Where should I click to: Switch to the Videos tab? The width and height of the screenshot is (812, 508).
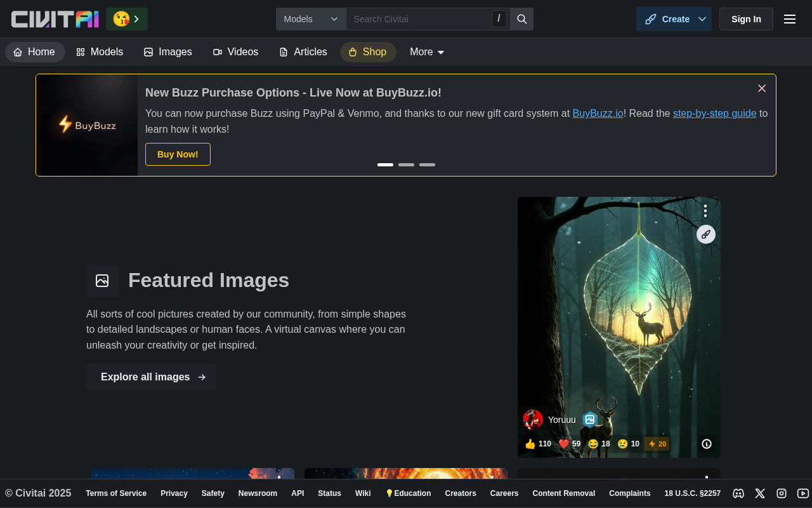pyautogui.click(x=235, y=52)
